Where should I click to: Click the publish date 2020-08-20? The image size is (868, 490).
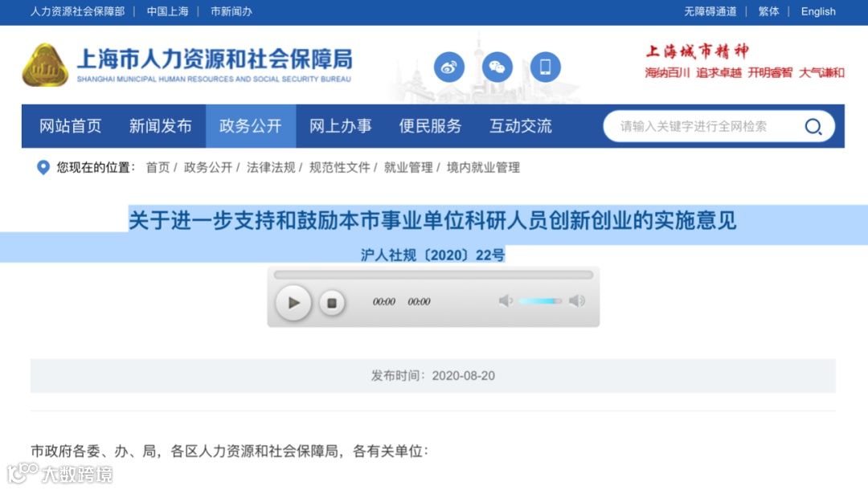click(x=464, y=376)
